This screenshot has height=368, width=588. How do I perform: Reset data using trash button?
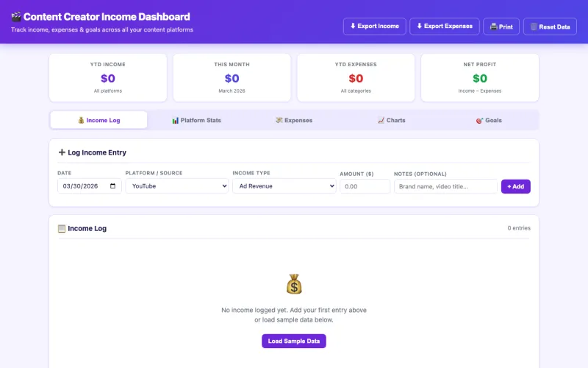[550, 26]
